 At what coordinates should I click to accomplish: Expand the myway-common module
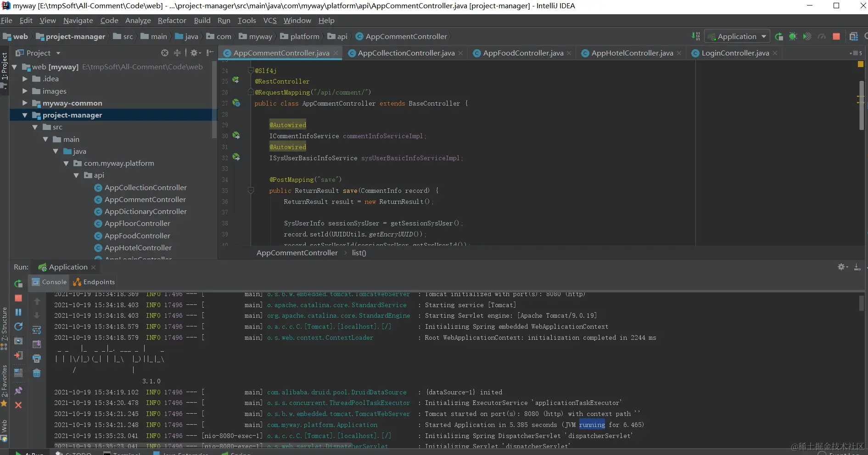pyautogui.click(x=25, y=103)
